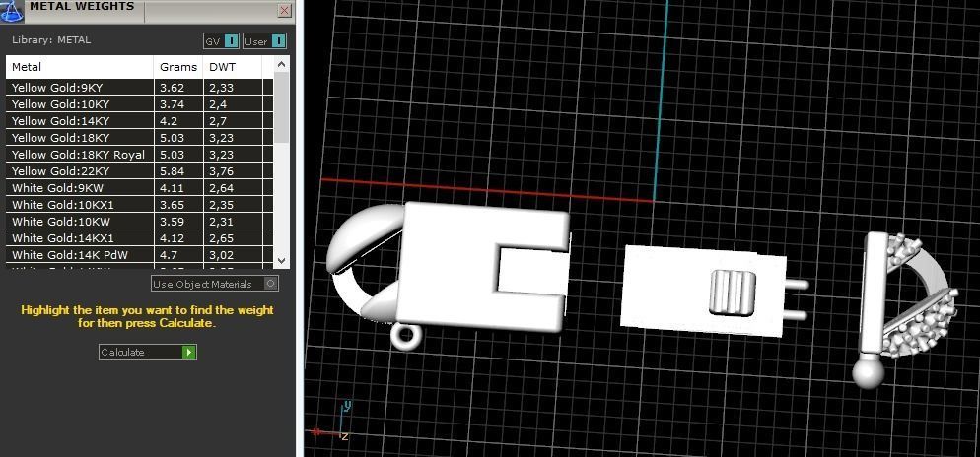This screenshot has height=457, width=980.
Task: Select Yellow Gold:14KY row
Action: pyautogui.click(x=140, y=121)
